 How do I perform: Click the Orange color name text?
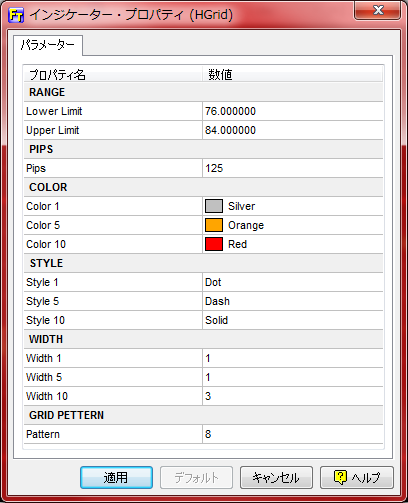pos(246,225)
